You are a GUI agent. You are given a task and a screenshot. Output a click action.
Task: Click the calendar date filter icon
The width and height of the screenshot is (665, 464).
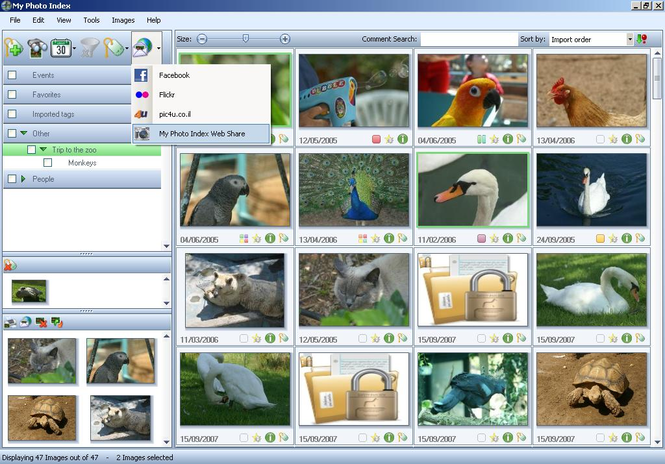pos(62,47)
